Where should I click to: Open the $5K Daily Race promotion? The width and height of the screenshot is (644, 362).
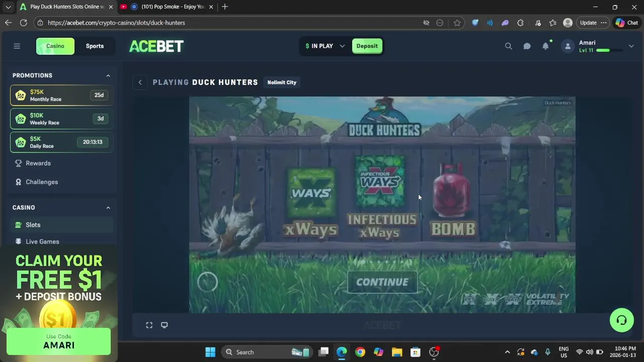click(x=62, y=142)
